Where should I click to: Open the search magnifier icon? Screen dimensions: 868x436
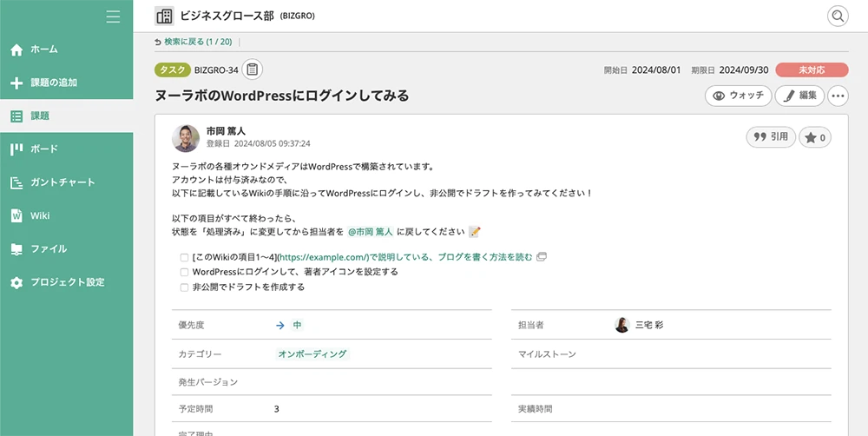tap(838, 16)
